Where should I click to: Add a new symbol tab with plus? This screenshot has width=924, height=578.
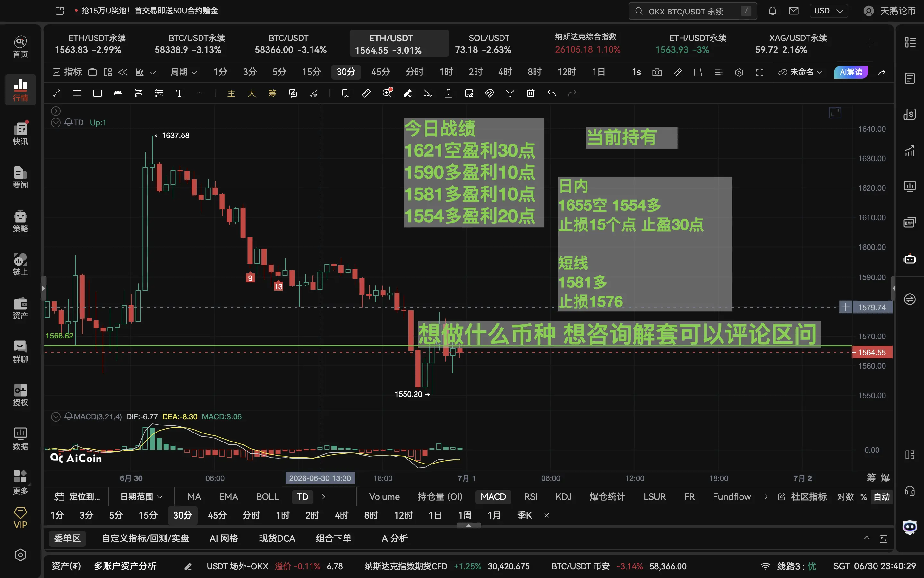click(870, 43)
